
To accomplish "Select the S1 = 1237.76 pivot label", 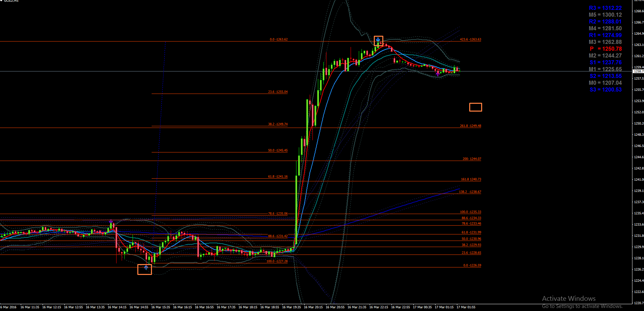I will click(605, 63).
